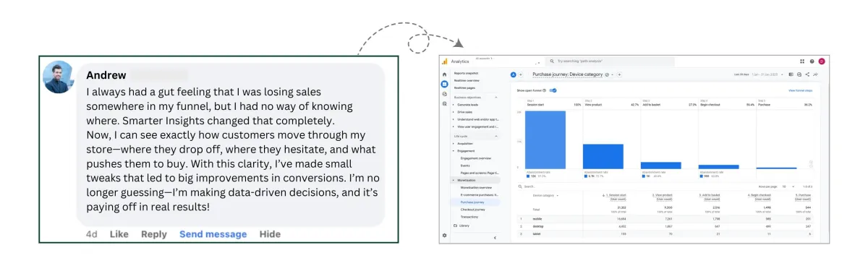Open Realtime pages report

(x=464, y=87)
